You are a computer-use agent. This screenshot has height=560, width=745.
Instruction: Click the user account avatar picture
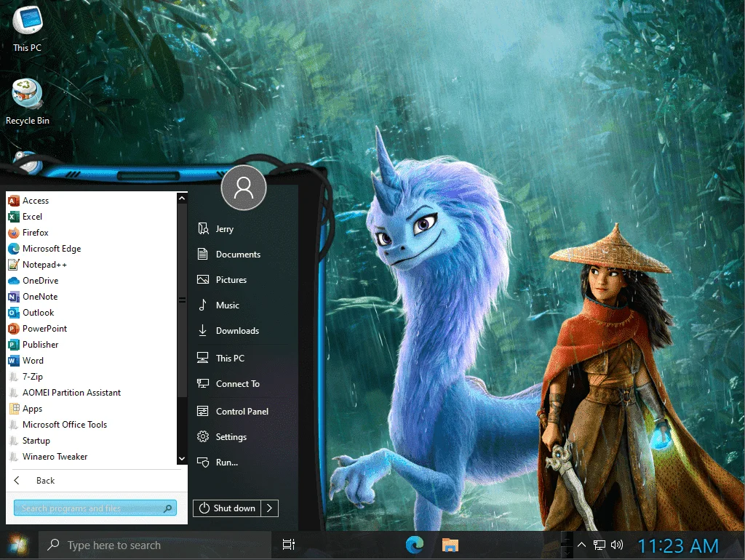(x=244, y=188)
